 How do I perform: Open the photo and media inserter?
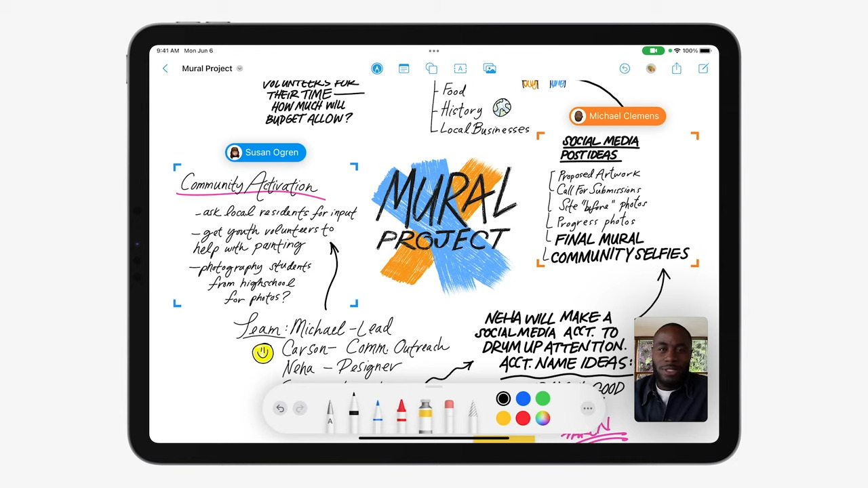[x=490, y=68]
